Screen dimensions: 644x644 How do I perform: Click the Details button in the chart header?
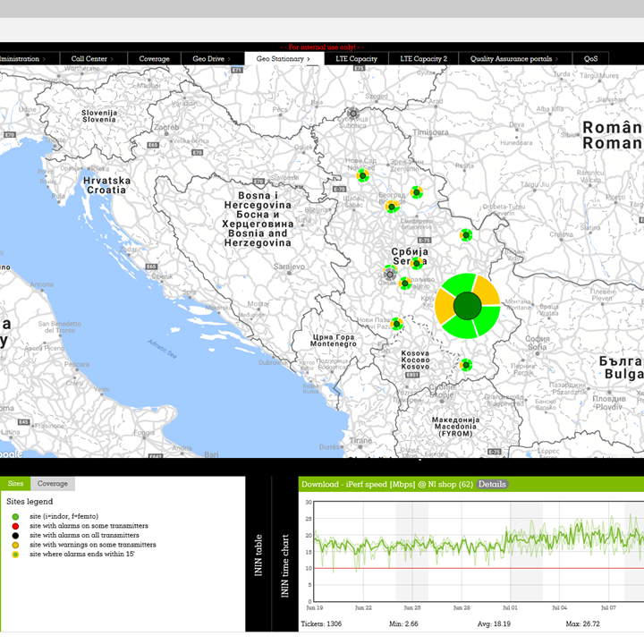pos(492,484)
